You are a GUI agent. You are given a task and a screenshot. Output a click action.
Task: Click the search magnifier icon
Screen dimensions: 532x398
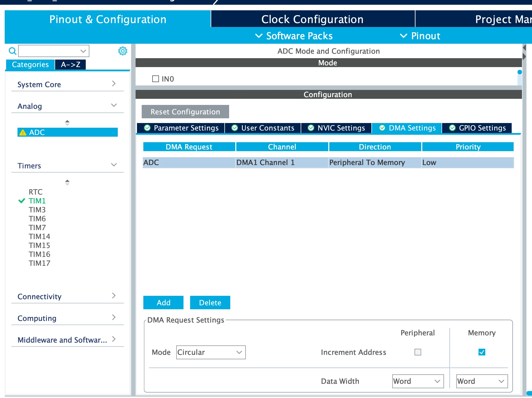[x=13, y=51]
